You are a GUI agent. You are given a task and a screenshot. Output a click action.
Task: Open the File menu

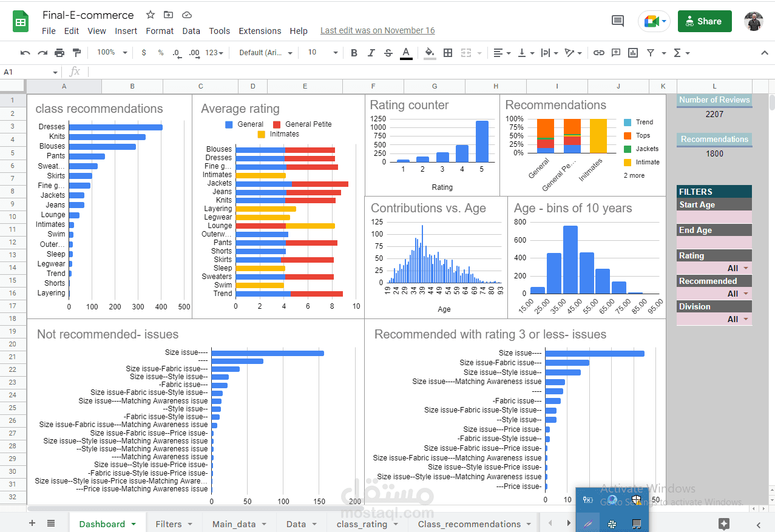click(49, 31)
